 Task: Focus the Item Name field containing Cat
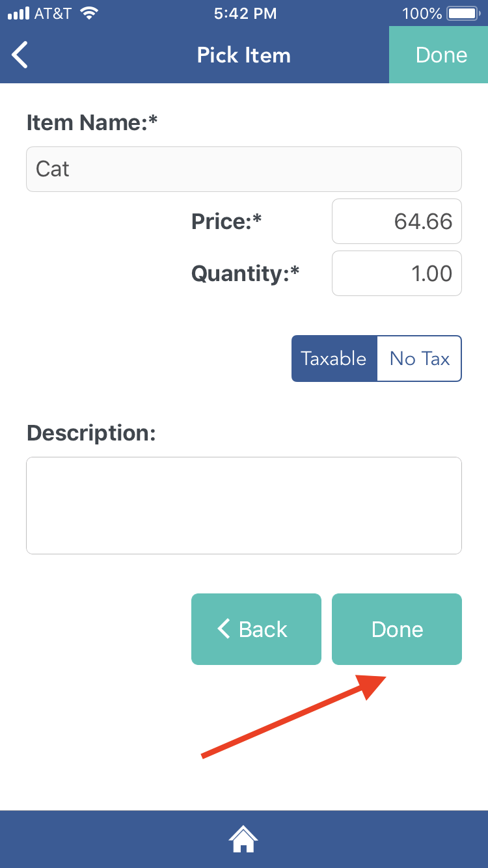[x=244, y=169]
